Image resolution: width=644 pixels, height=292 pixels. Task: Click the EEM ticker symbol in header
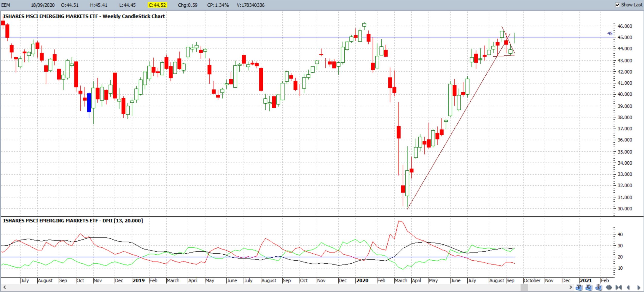coord(6,5)
